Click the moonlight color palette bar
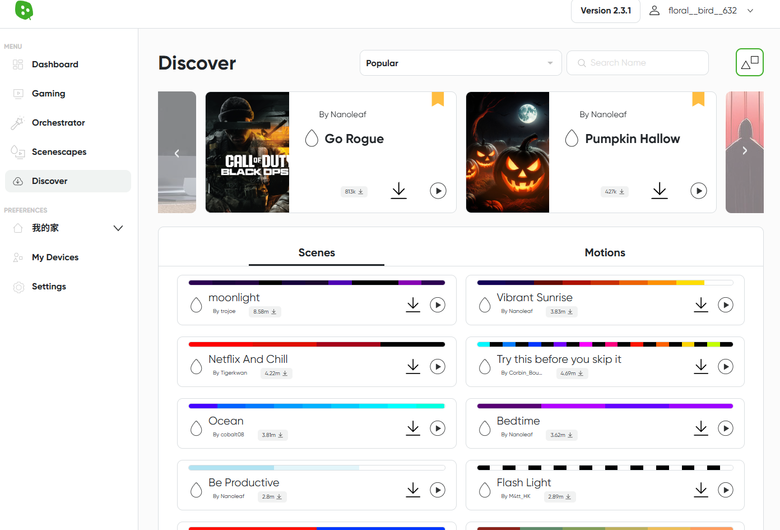This screenshot has width=780, height=530. pos(316,283)
